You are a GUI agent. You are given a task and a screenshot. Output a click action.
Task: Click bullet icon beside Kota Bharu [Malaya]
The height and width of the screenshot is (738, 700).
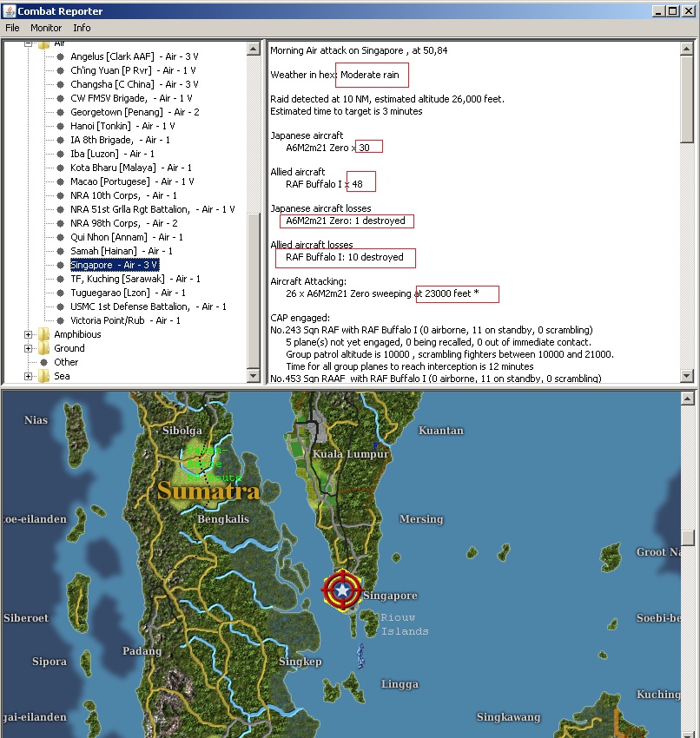[60, 168]
